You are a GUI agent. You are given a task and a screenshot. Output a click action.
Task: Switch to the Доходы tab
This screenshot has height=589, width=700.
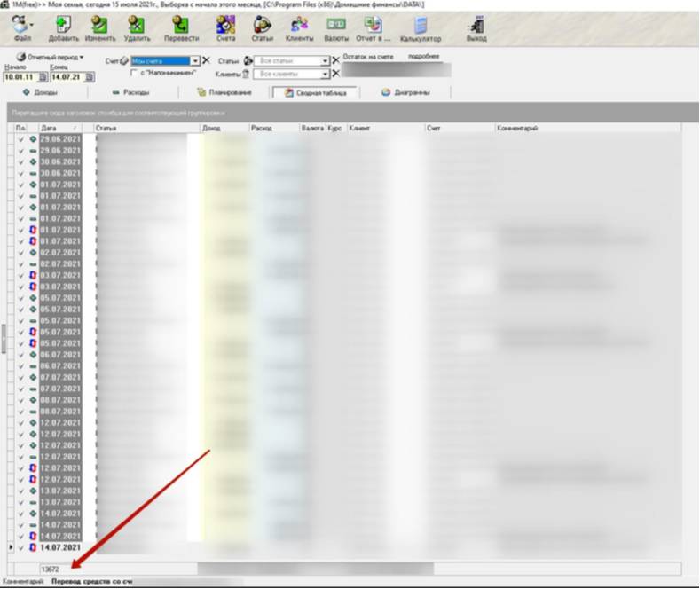pos(40,92)
